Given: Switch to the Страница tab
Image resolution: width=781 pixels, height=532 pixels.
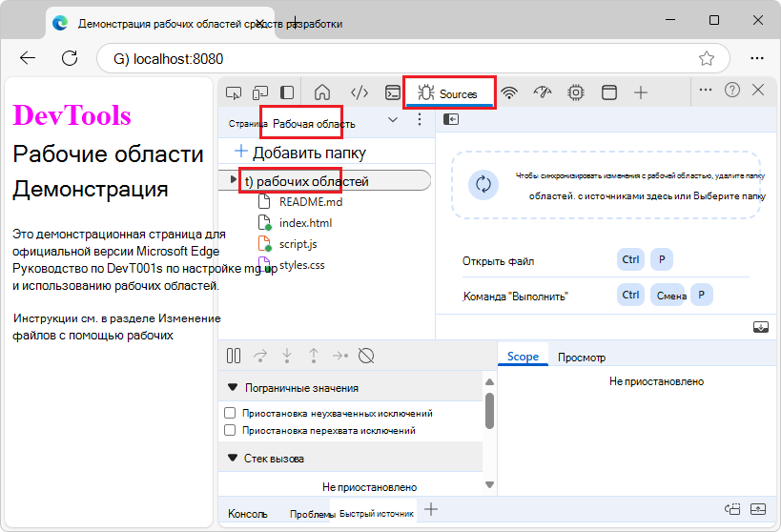Looking at the screenshot, I should point(248,124).
